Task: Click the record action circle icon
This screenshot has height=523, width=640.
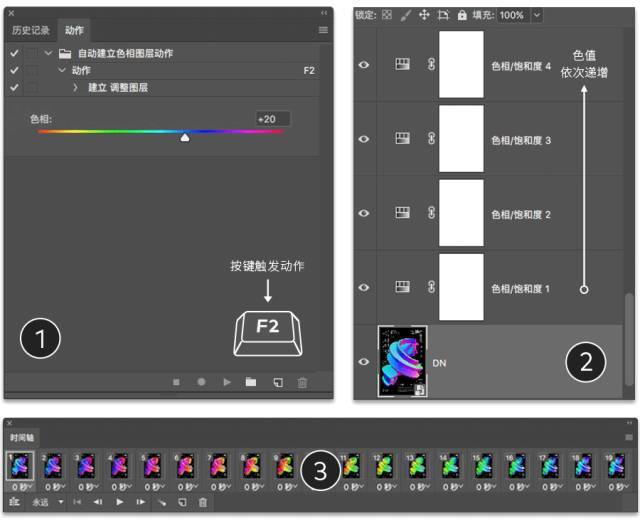Action: click(201, 382)
